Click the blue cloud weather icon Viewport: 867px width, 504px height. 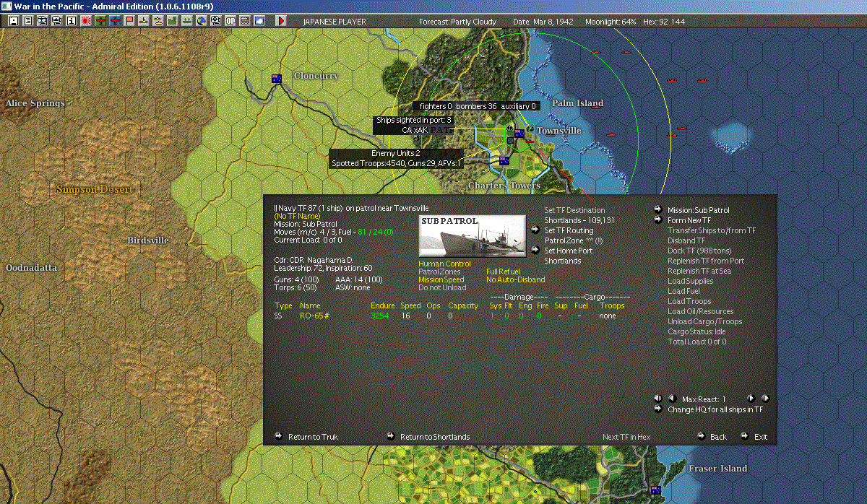259,21
